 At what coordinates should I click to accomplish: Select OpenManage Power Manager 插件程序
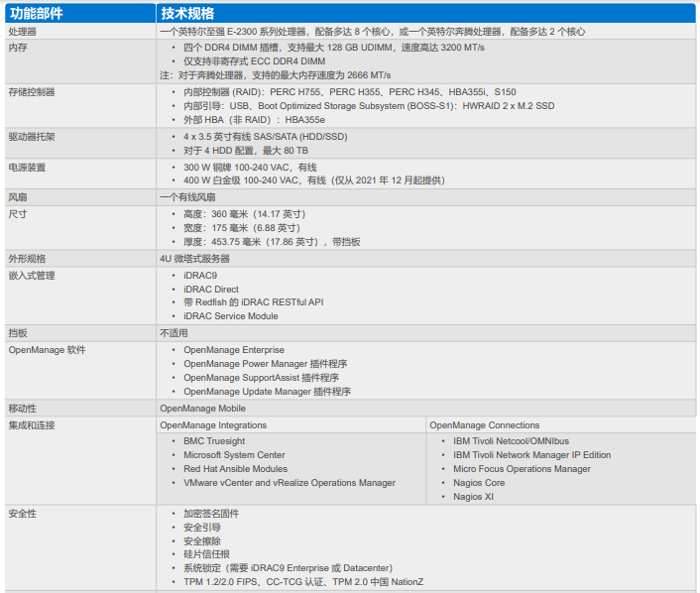[265, 364]
